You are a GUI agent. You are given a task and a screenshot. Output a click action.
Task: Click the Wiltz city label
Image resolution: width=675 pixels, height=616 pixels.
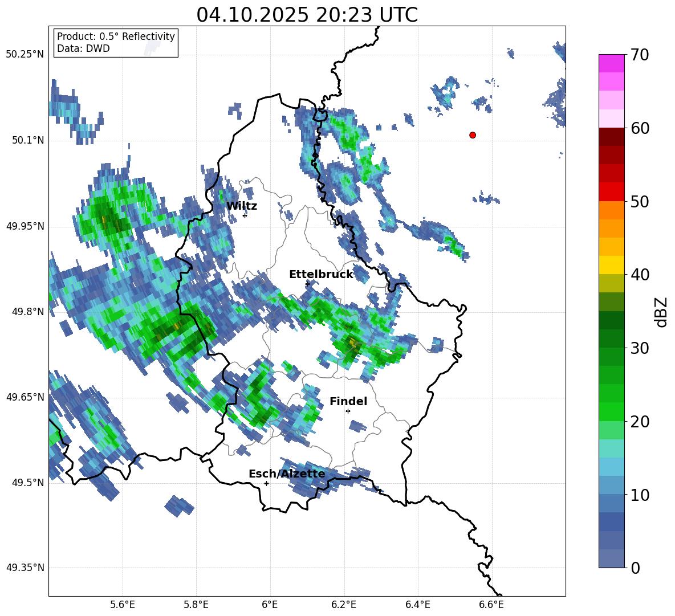[x=242, y=206]
